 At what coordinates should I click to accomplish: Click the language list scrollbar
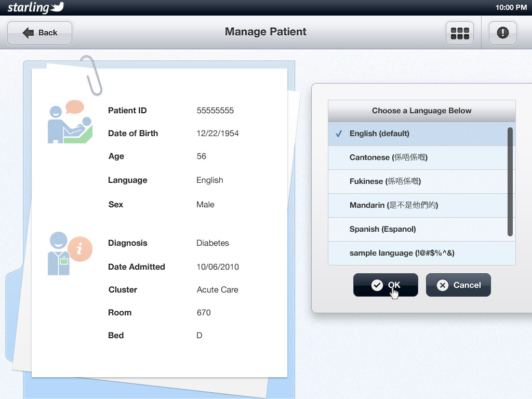pyautogui.click(x=510, y=182)
